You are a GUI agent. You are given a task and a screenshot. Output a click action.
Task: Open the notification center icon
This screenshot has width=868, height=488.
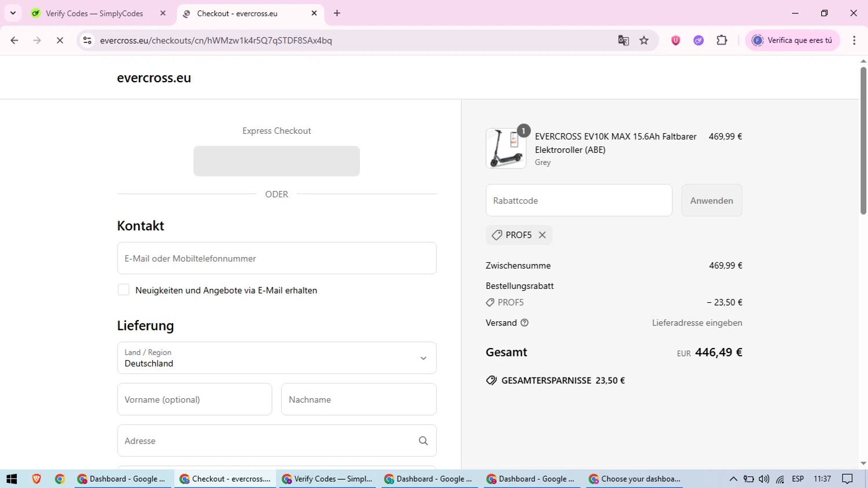click(x=847, y=479)
